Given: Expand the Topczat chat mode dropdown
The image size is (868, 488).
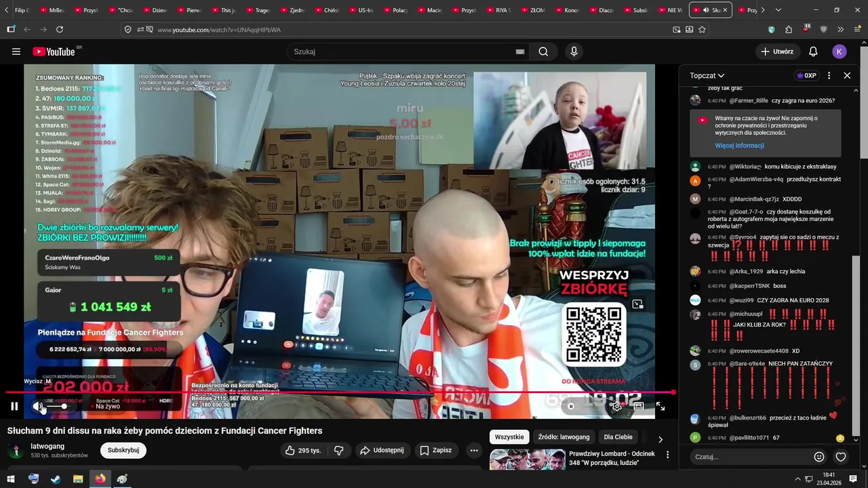Looking at the screenshot, I should (707, 75).
